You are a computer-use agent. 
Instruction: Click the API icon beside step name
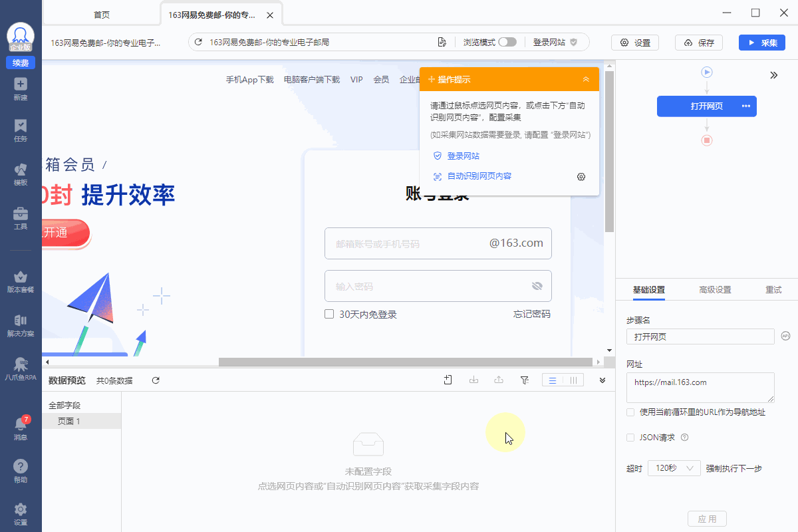(x=785, y=336)
